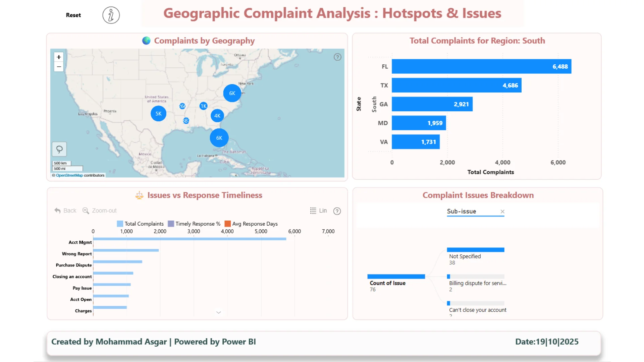Click the Zoom-out magnifier icon on the chart

(85, 210)
